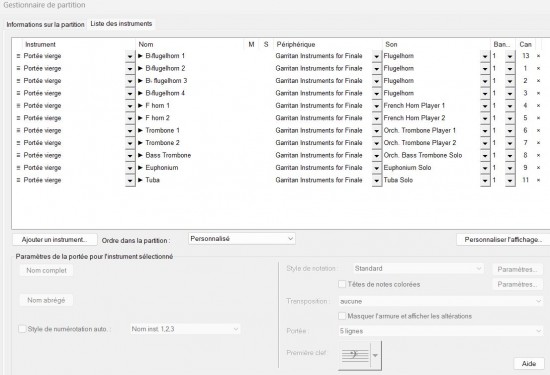This screenshot has height=375, width=550.
Task: Remove B♭ flugelhorn 1 using its × icon
Action: [x=538, y=56]
